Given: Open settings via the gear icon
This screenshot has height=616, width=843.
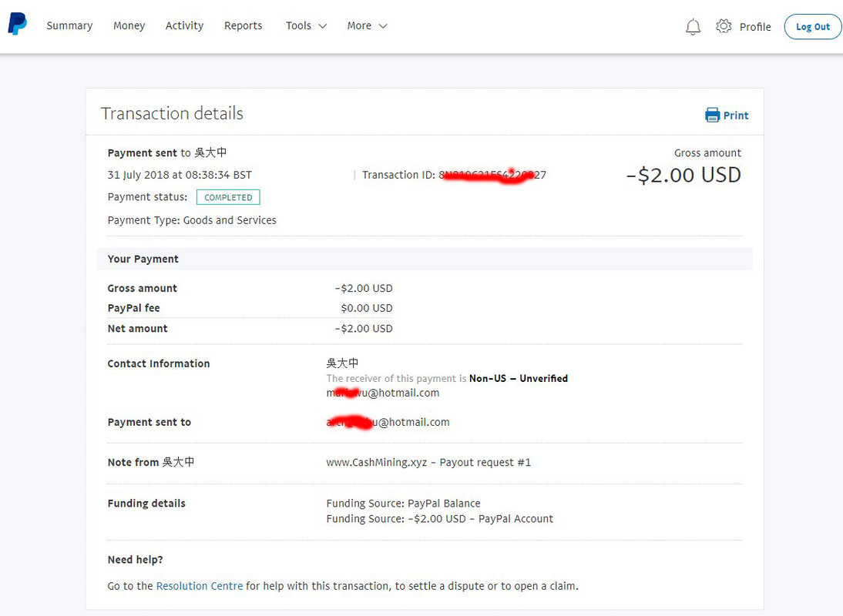Looking at the screenshot, I should coord(724,25).
